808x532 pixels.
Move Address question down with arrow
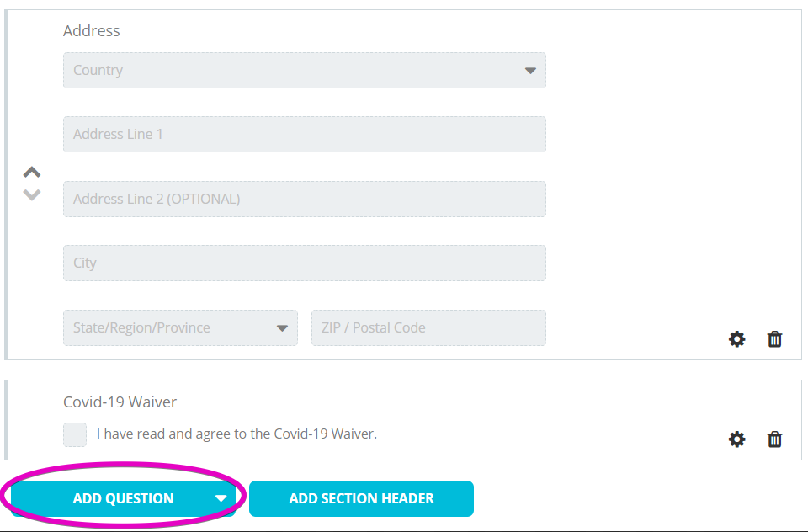click(x=32, y=194)
